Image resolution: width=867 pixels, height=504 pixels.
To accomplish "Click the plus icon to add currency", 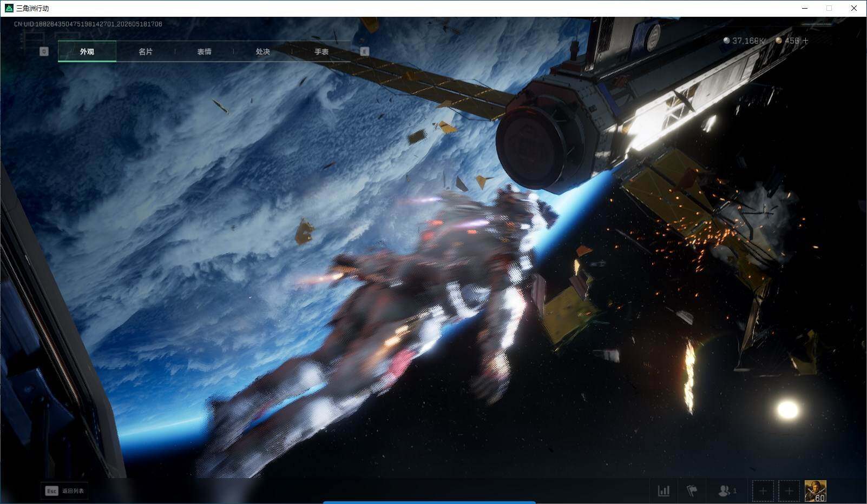I will click(x=805, y=41).
